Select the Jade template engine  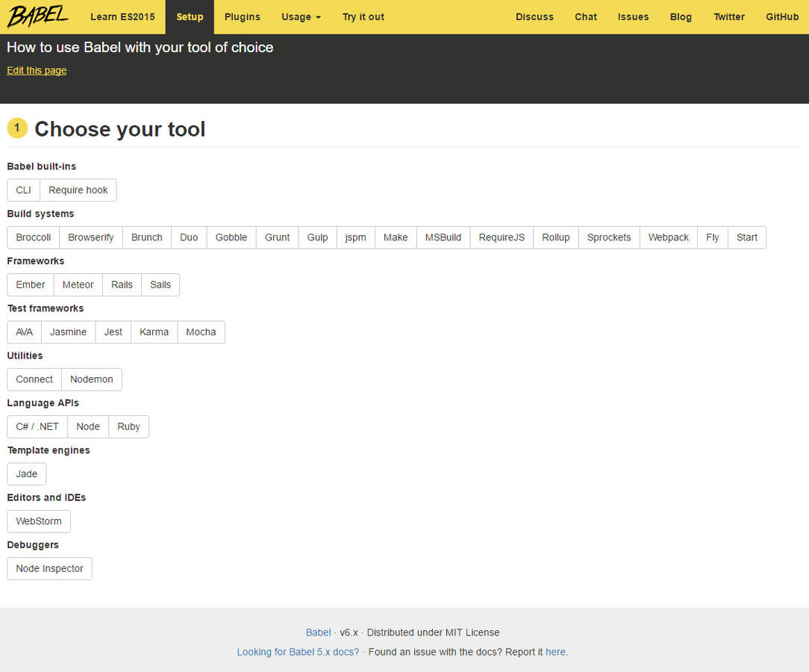coord(26,474)
